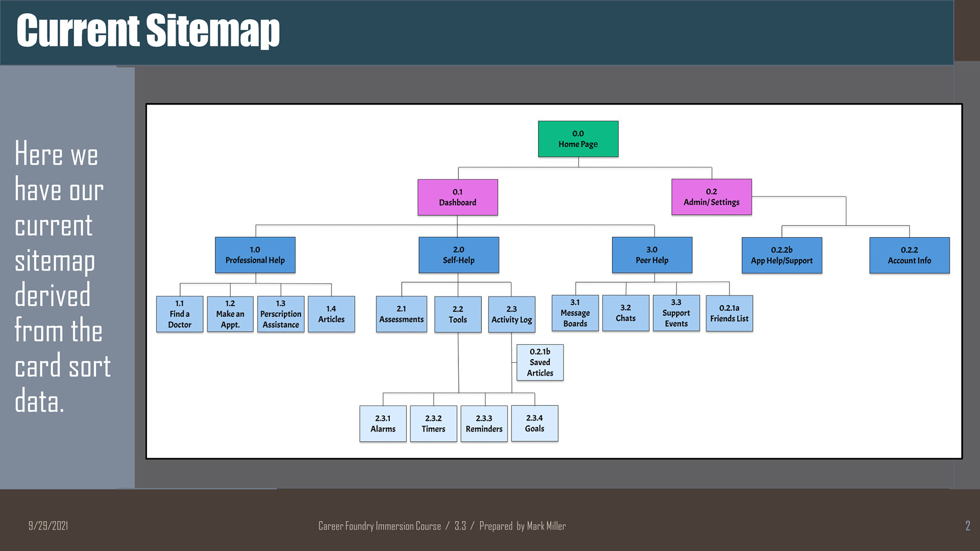Screen dimensions: 980x551
Task: Click the Current Sitemap slide title
Action: coord(148,30)
